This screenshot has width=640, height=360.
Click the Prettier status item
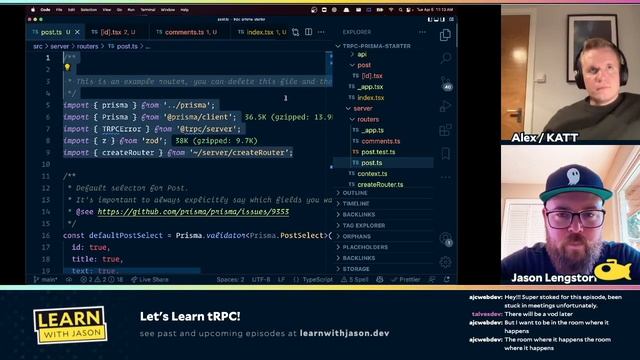click(x=405, y=280)
